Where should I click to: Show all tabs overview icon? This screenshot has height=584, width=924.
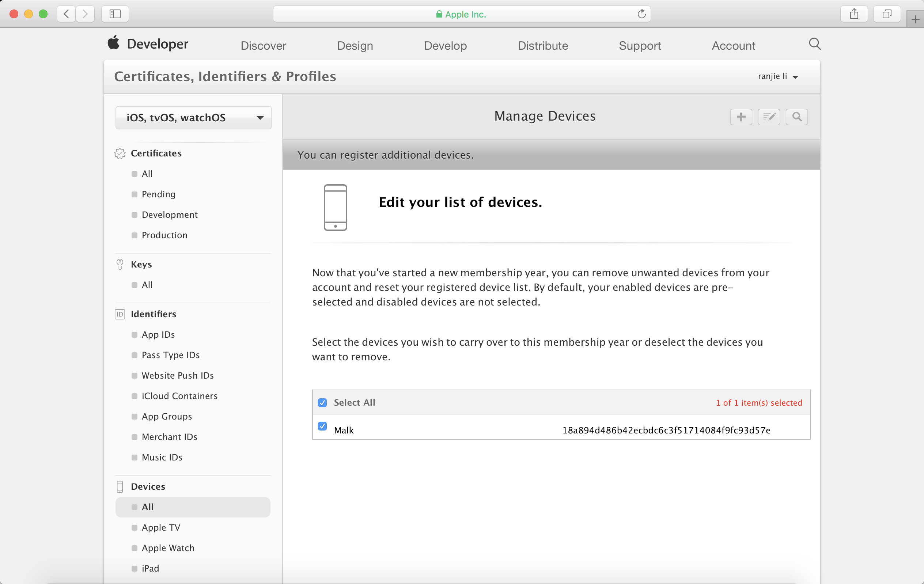click(886, 14)
